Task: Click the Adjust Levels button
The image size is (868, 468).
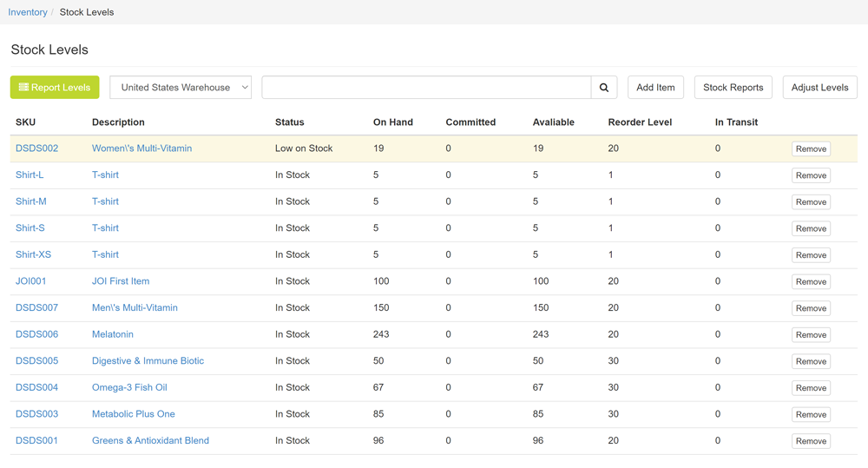Action: (x=819, y=88)
